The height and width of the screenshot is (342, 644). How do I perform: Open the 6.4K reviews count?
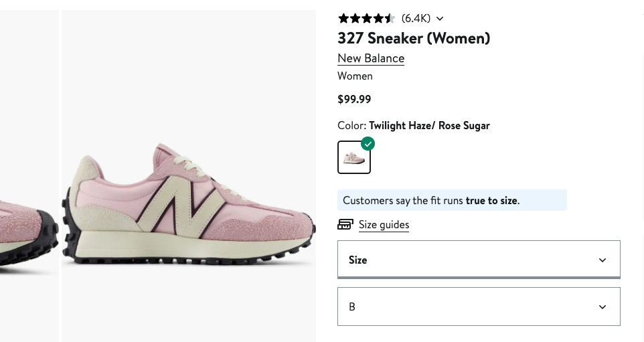(x=416, y=19)
